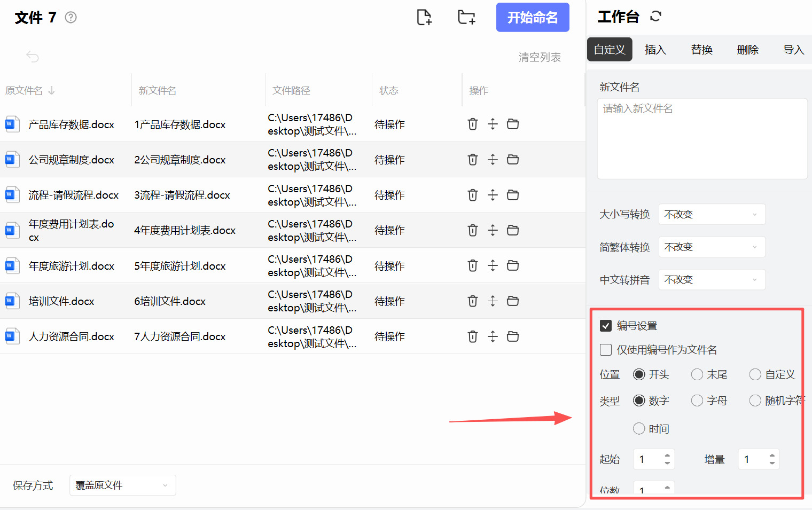Click the 新文件名 text input area

click(x=702, y=138)
